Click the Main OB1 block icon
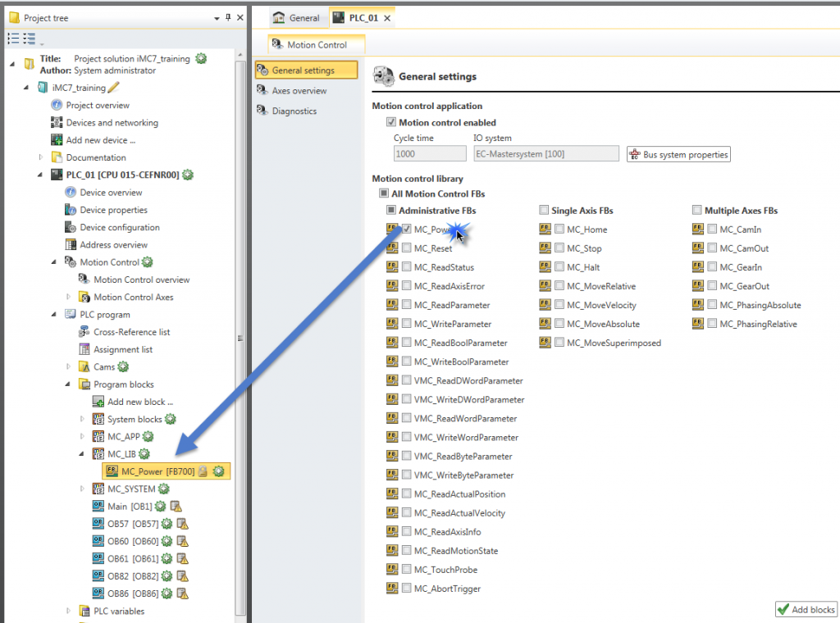 tap(98, 507)
